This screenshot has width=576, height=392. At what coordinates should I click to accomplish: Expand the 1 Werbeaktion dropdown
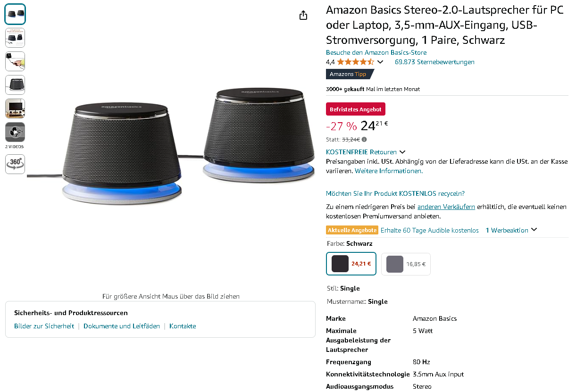(x=534, y=230)
